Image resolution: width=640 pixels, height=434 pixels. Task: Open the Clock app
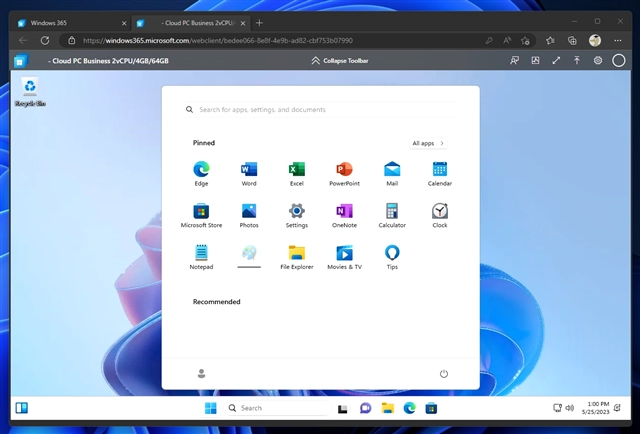coord(440,215)
